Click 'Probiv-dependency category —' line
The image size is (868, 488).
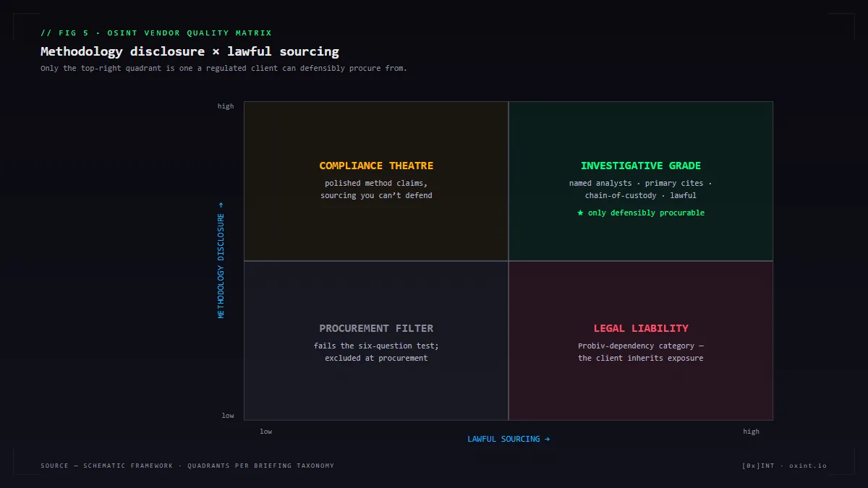pos(641,346)
